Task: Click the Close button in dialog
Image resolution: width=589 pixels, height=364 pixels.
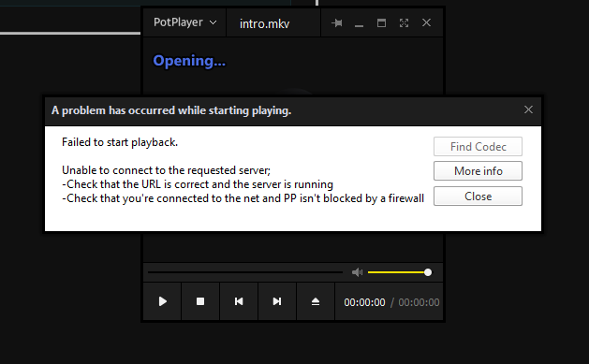Action: (x=478, y=196)
